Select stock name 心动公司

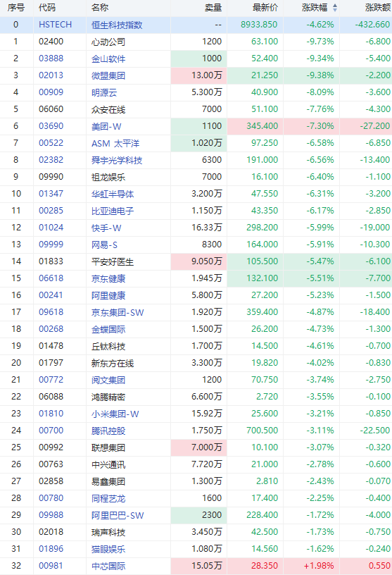[x=108, y=42]
